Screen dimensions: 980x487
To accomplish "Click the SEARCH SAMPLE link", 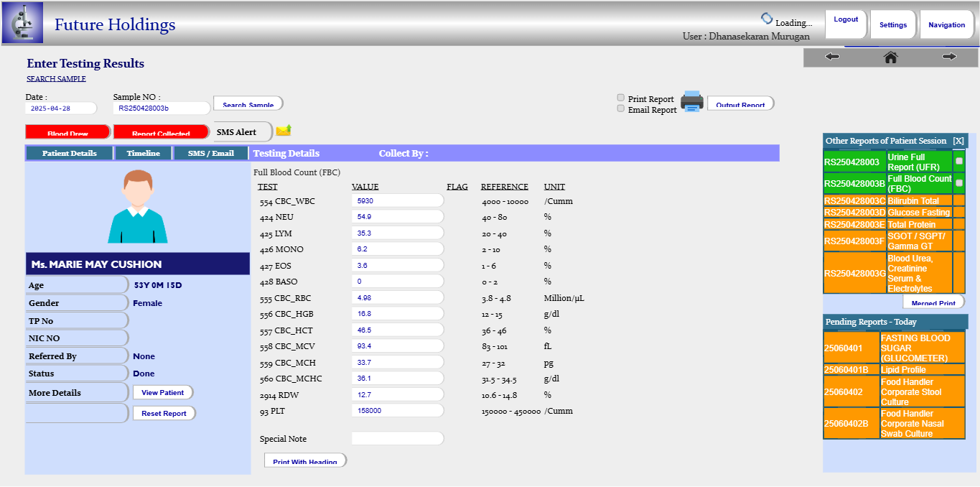I will pyautogui.click(x=56, y=79).
